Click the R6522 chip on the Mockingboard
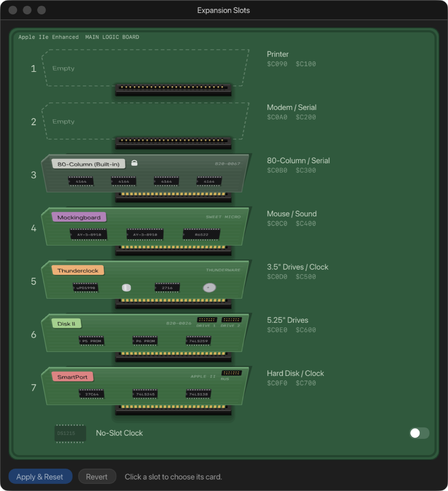Image resolution: width=448 pixels, height=491 pixels. pos(202,235)
